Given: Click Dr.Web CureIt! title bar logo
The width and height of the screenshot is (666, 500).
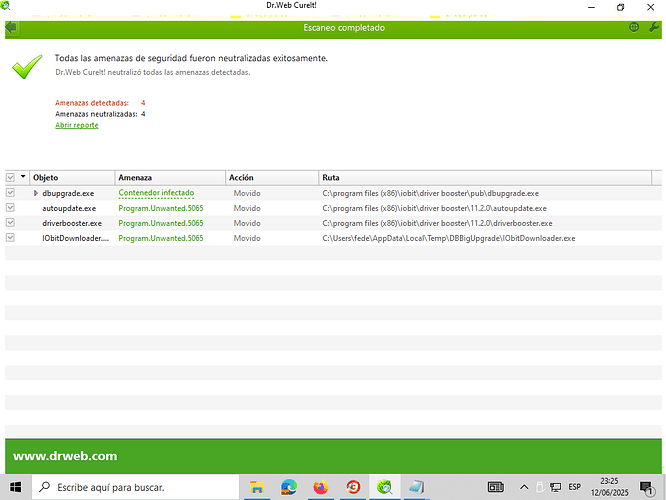Looking at the screenshot, I should [6, 6].
